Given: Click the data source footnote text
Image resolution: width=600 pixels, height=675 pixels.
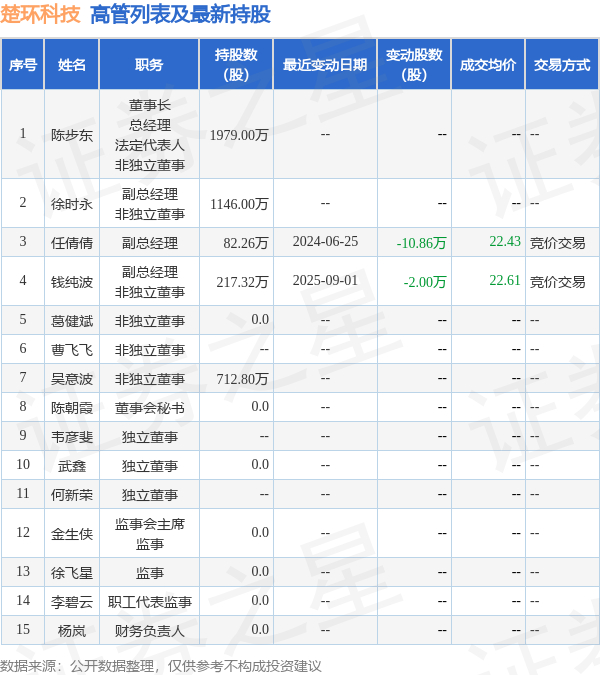Looking at the screenshot, I should [x=161, y=666].
